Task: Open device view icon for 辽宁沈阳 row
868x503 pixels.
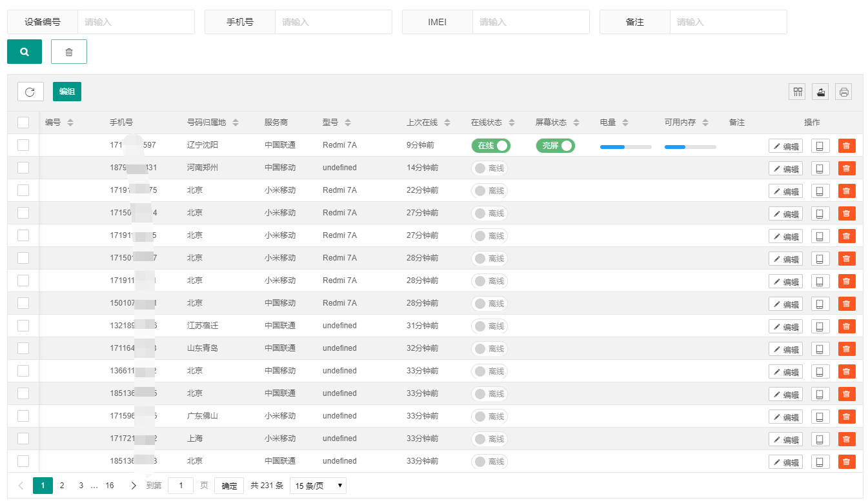Action: [820, 146]
